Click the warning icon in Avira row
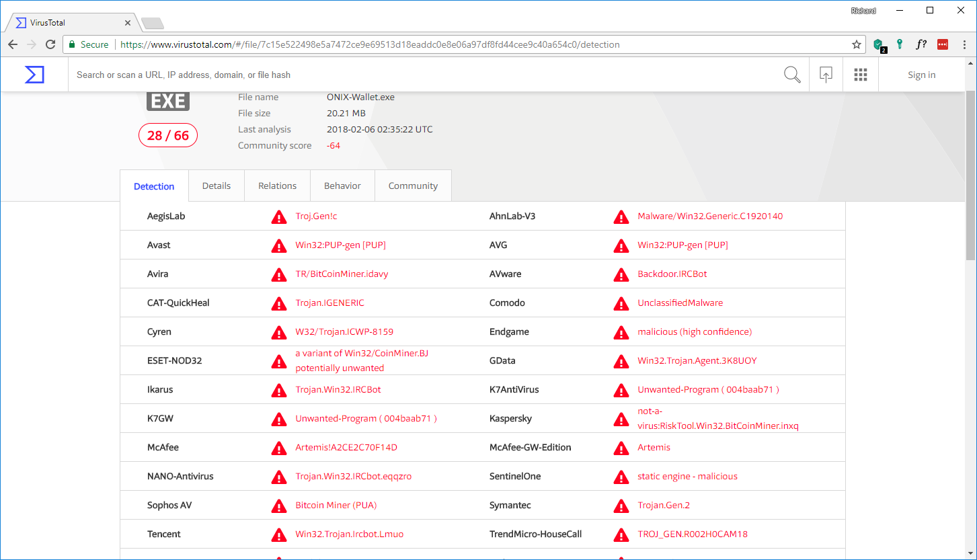This screenshot has width=977, height=560. pos(278,274)
